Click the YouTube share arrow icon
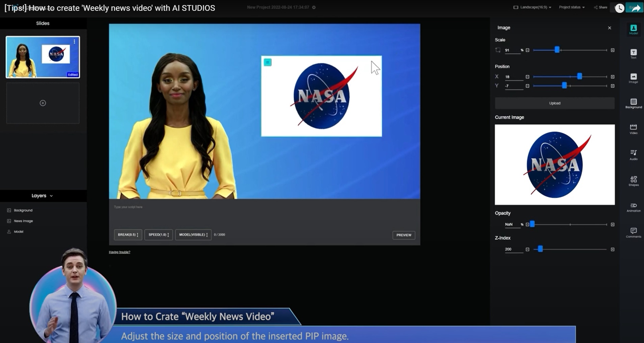 coord(636,8)
